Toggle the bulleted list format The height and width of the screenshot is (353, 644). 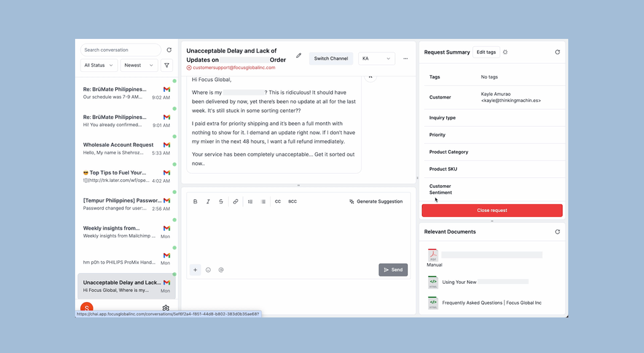[263, 201]
